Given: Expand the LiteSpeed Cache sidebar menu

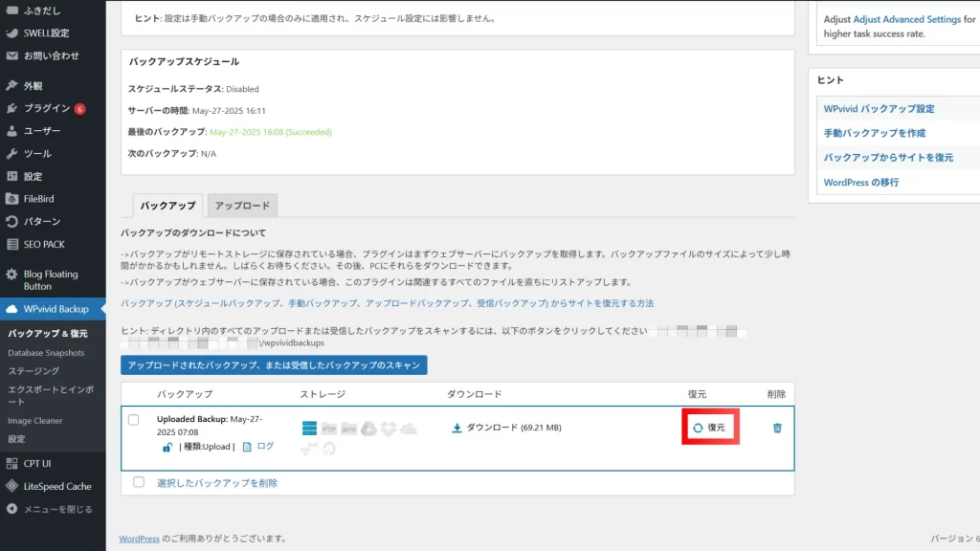Looking at the screenshot, I should click(x=56, y=486).
